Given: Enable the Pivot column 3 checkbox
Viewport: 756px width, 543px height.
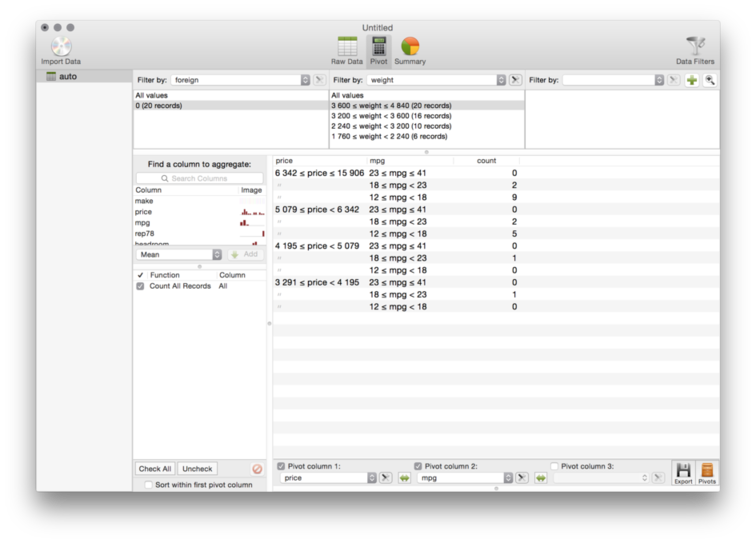Looking at the screenshot, I should click(x=554, y=466).
